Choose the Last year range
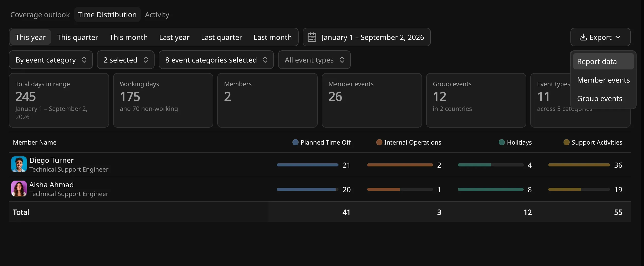 pyautogui.click(x=174, y=37)
